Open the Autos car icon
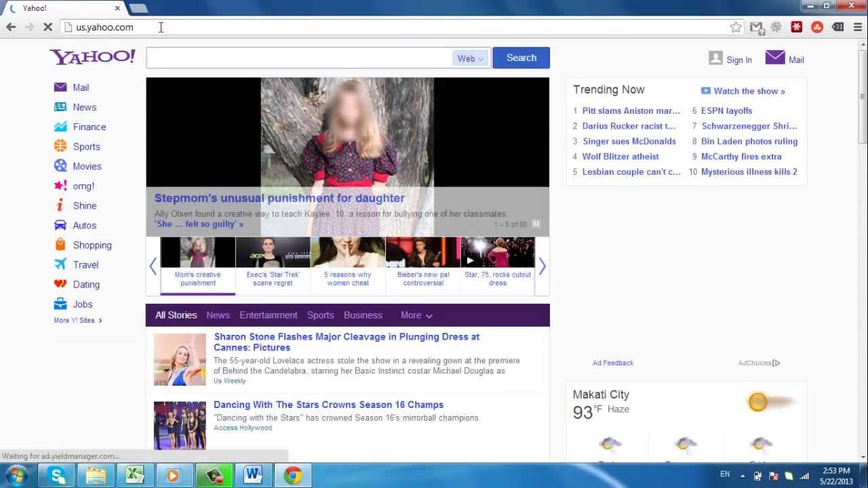This screenshot has width=868, height=488. click(x=60, y=225)
